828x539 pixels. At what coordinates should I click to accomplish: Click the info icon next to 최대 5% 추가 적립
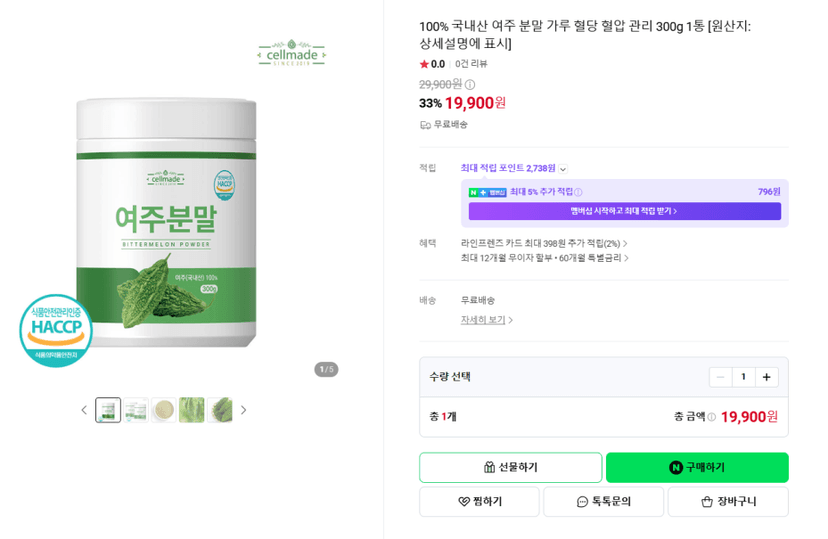578,192
